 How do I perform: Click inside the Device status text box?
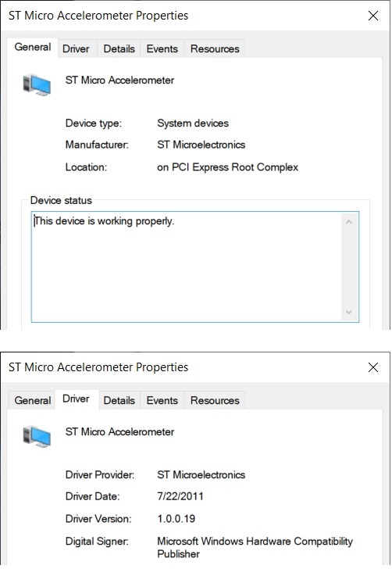pos(195,267)
